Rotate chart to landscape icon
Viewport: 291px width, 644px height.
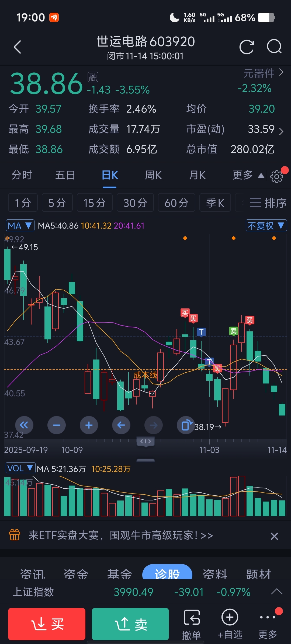(186, 425)
